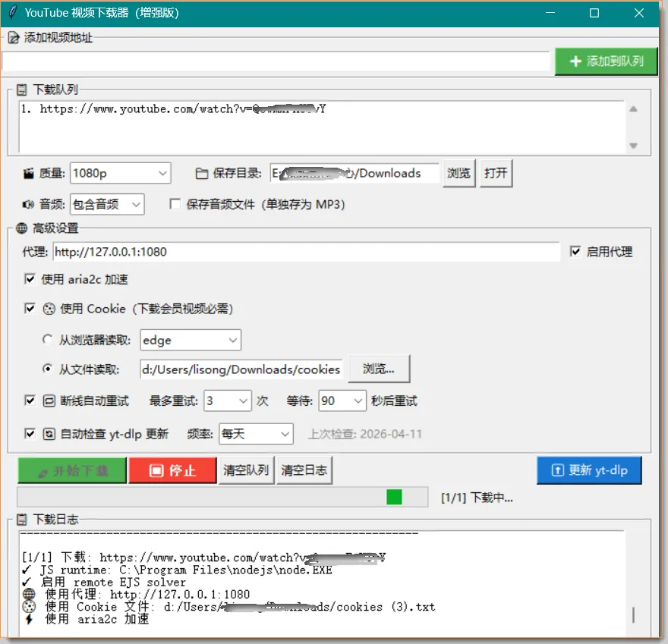Click the edit icon beside 添加视频地址
The width and height of the screenshot is (668, 644).
(x=14, y=38)
